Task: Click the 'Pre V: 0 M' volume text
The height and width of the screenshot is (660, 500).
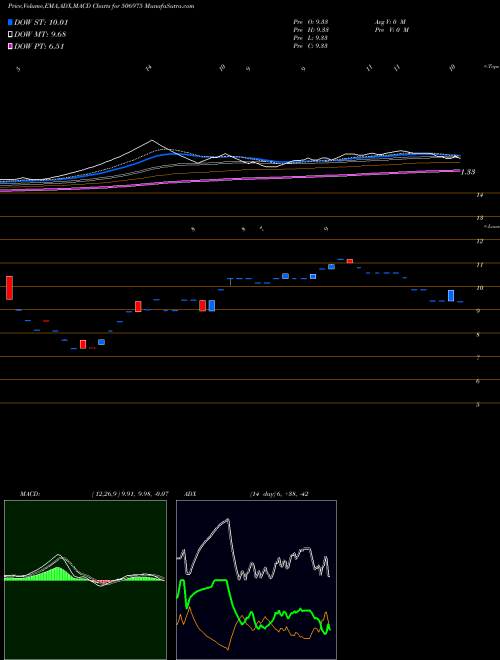Action: [391, 30]
